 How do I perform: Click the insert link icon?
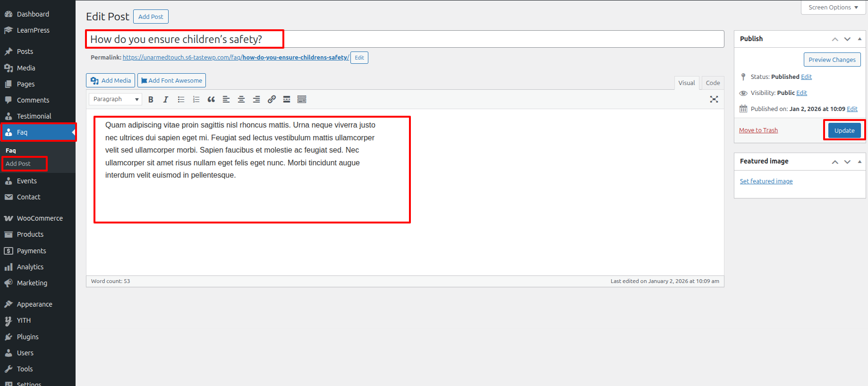[x=272, y=99]
